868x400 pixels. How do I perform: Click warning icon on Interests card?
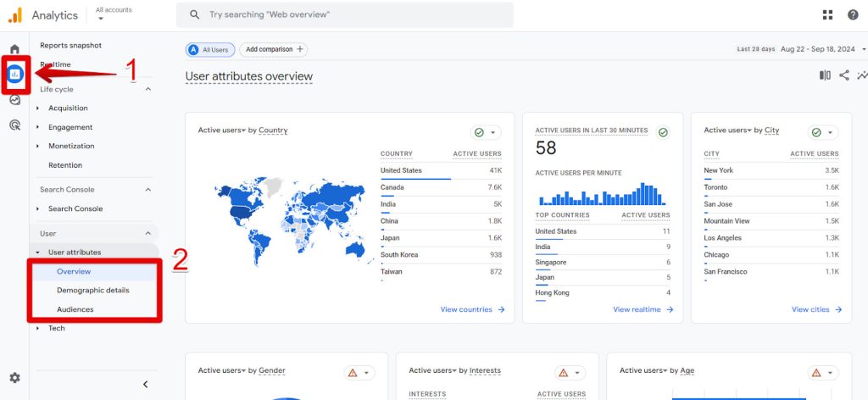pos(564,373)
